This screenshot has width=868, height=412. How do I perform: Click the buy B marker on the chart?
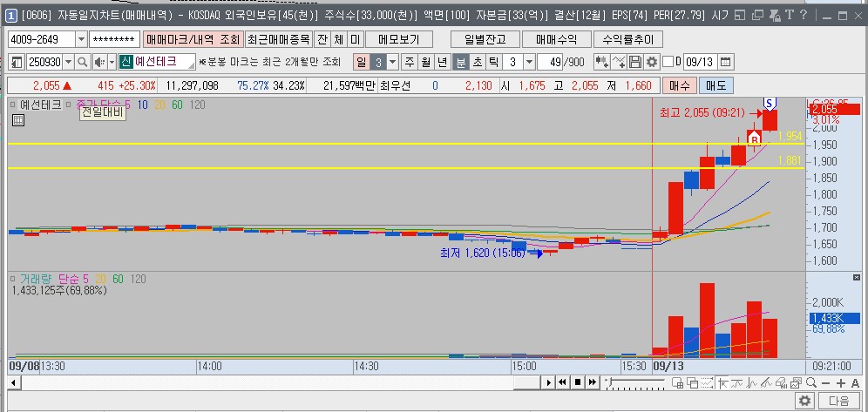pyautogui.click(x=754, y=140)
